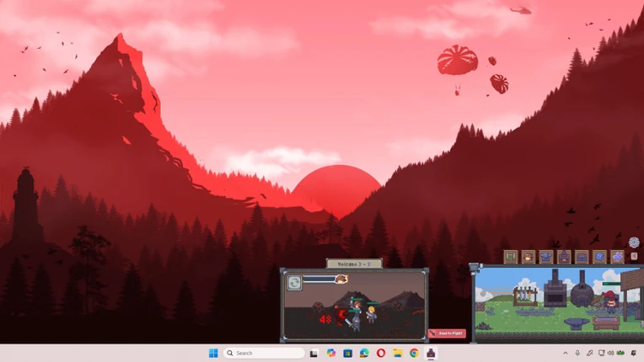Click the running game icon in taskbar
Image resolution: width=644 pixels, height=362 pixels.
click(x=431, y=353)
